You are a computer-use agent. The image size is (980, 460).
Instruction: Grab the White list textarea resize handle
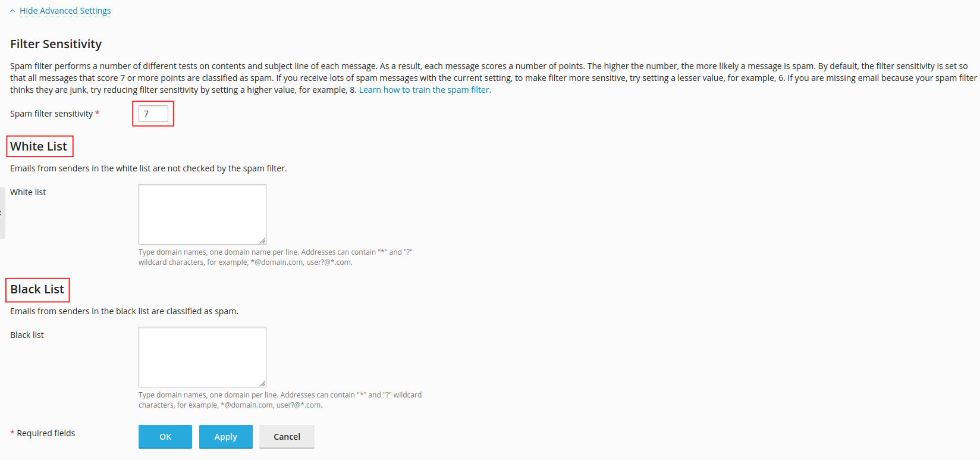click(262, 240)
